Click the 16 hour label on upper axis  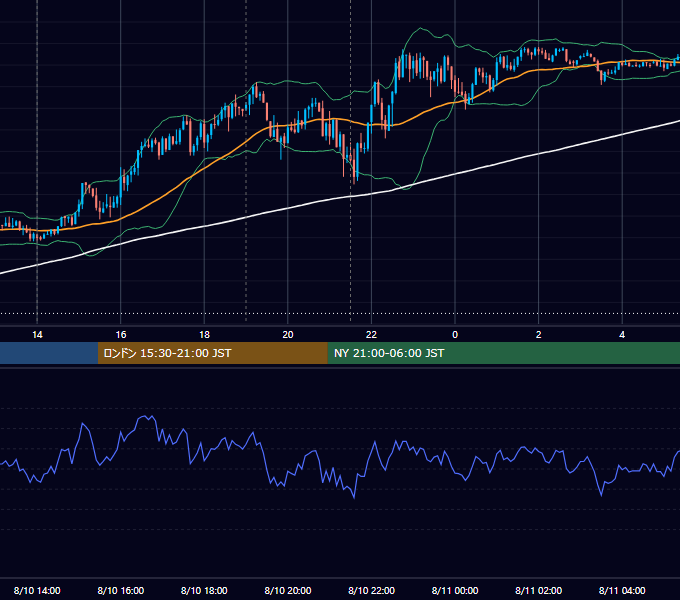[121, 335]
